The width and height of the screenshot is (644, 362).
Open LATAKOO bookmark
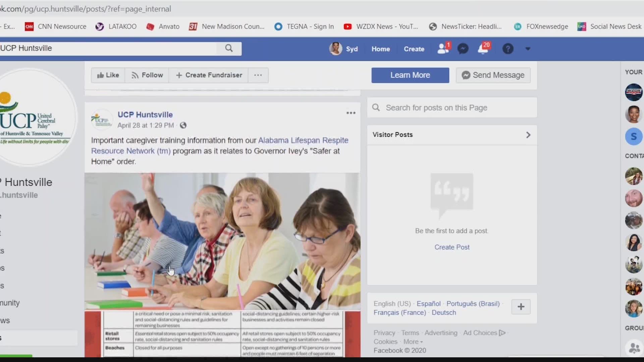coord(116,26)
